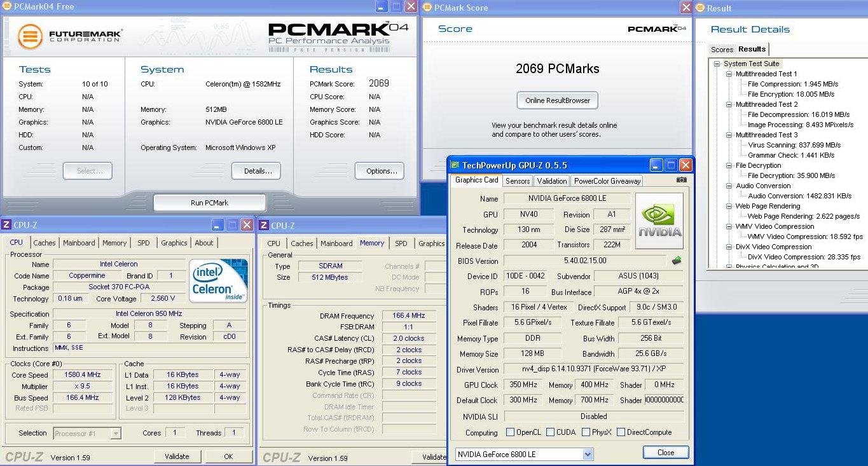Screen dimensions: 868x466
Task: Open the Validation tab in GPU-Z
Action: (x=551, y=181)
